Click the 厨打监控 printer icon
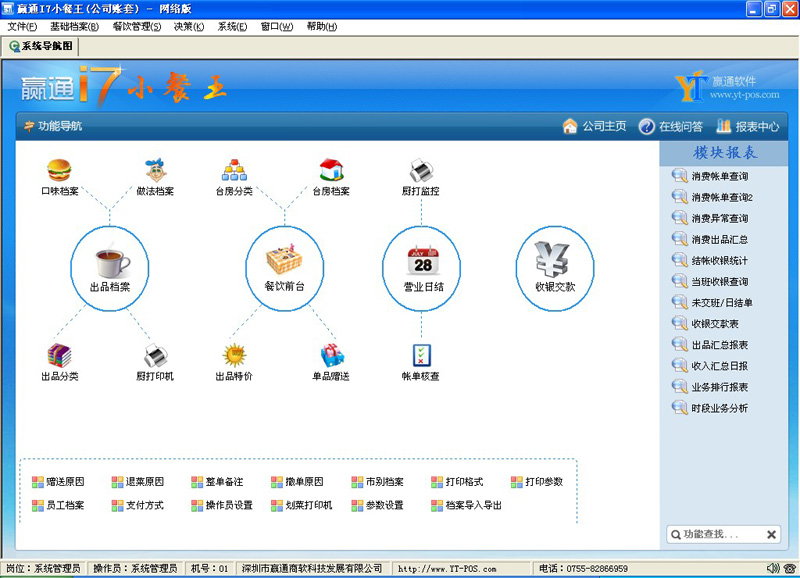Image resolution: width=800 pixels, height=578 pixels. [421, 170]
